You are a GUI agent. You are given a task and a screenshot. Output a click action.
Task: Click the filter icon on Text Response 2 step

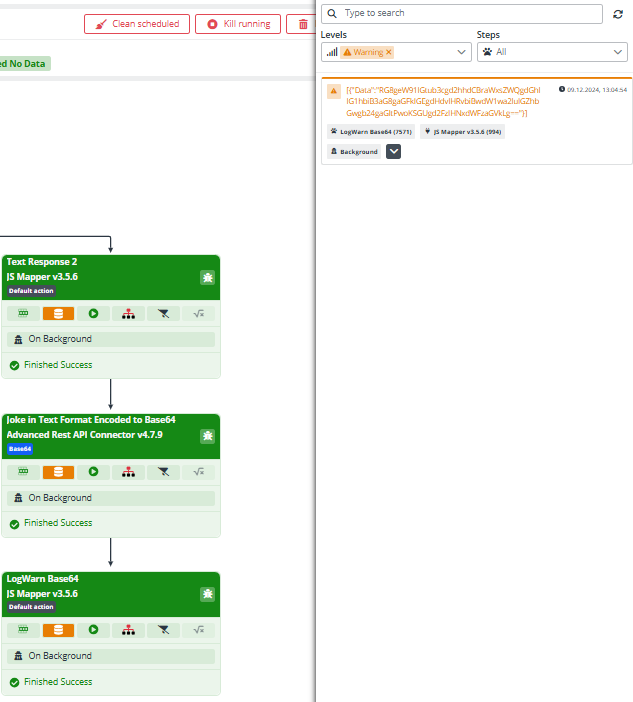coord(163,313)
